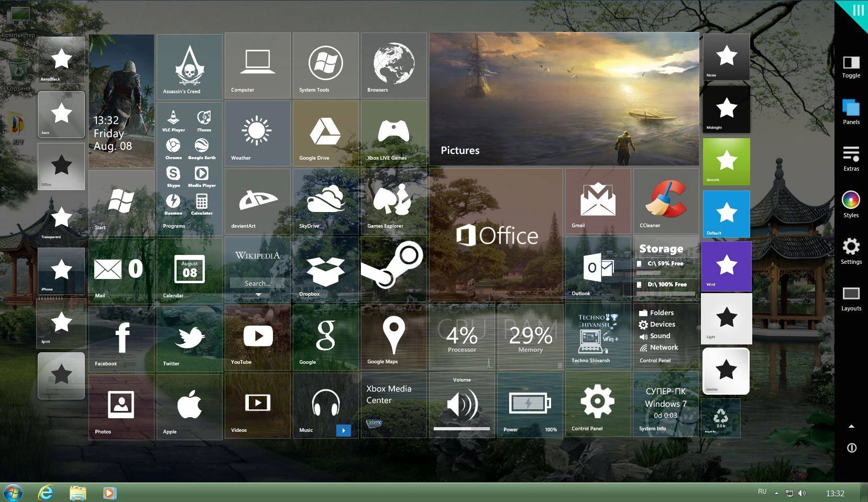Viewport: 868px width, 502px height.
Task: Open the Facebook tile
Action: click(x=122, y=339)
